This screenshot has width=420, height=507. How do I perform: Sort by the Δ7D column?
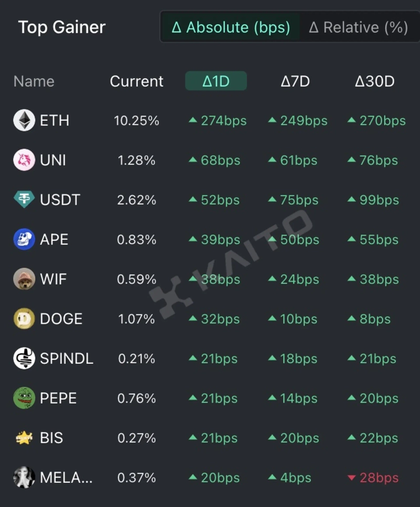click(295, 81)
